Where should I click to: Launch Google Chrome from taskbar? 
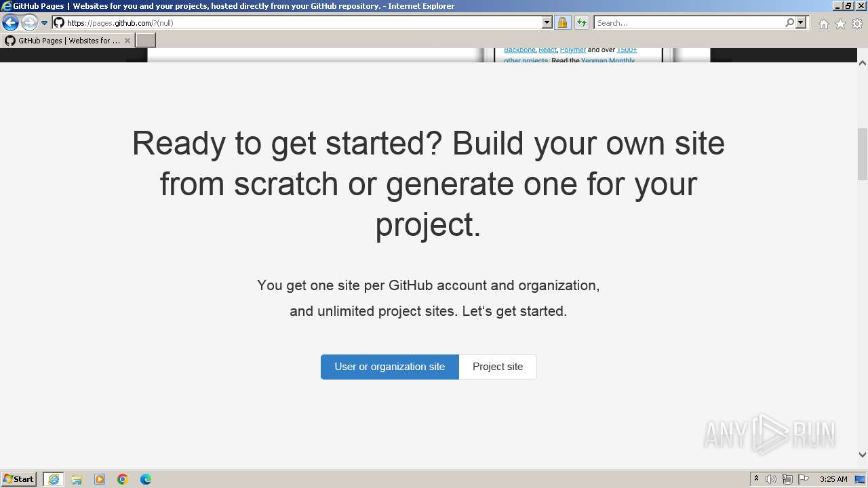[x=123, y=479]
